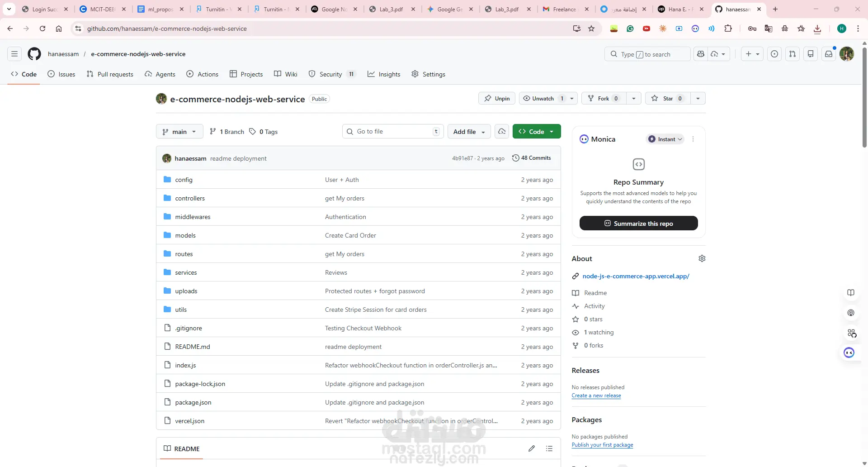Expand the main branch dropdown
This screenshot has height=467, width=868.
tap(179, 132)
